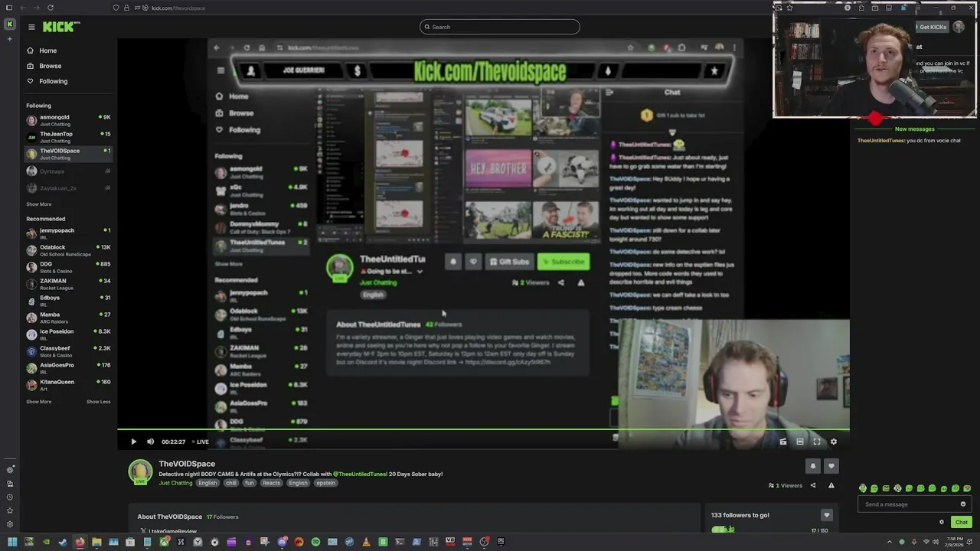Click the epstein tag

pyautogui.click(x=325, y=484)
